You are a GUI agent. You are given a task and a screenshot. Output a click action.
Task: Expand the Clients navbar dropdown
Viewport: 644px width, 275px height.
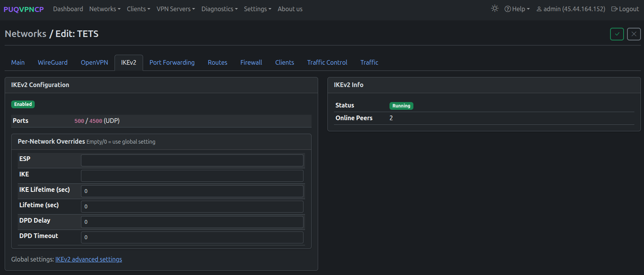point(138,9)
